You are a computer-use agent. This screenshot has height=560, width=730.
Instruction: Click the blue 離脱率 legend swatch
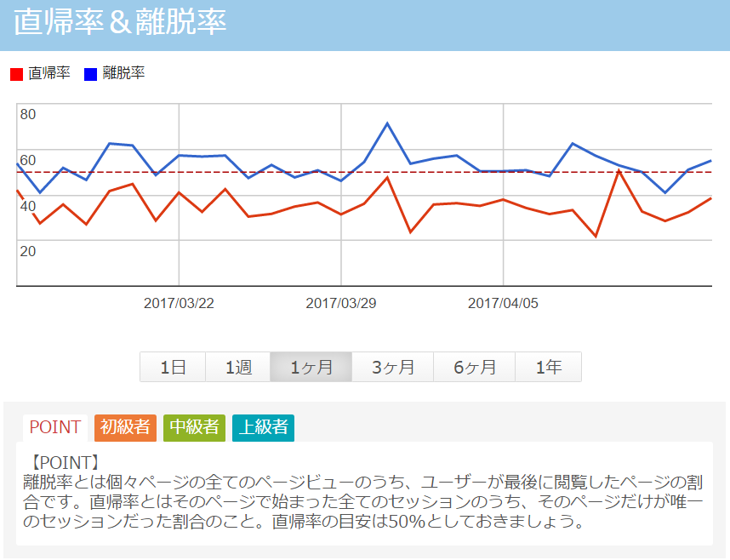pos(91,74)
